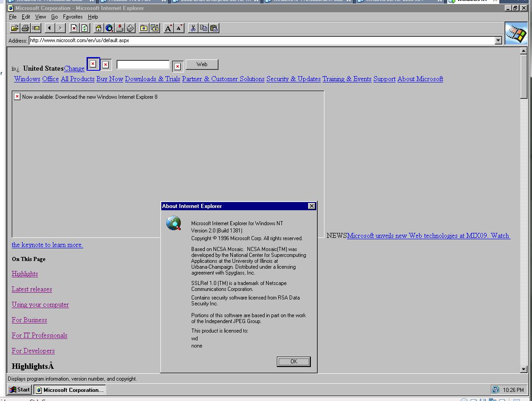Open the All Products link
This screenshot has height=401, width=532.
coord(77,79)
